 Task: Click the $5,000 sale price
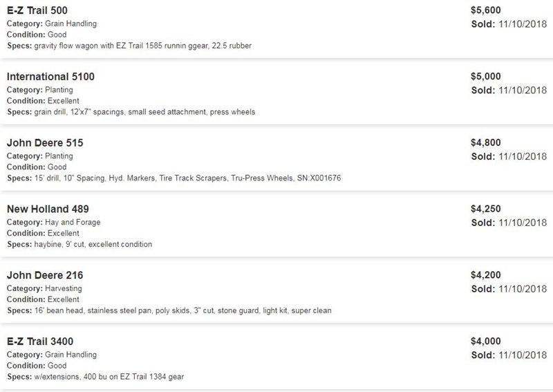pos(486,77)
